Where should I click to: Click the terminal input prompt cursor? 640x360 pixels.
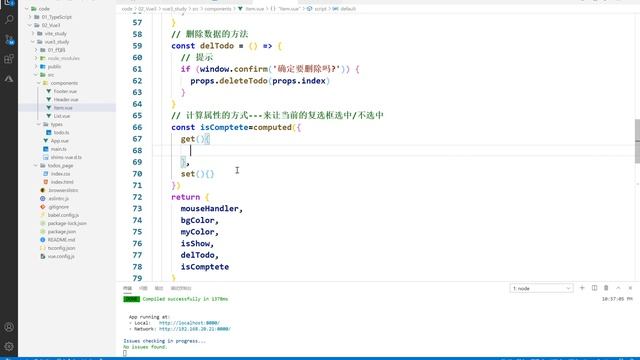[x=125, y=353]
